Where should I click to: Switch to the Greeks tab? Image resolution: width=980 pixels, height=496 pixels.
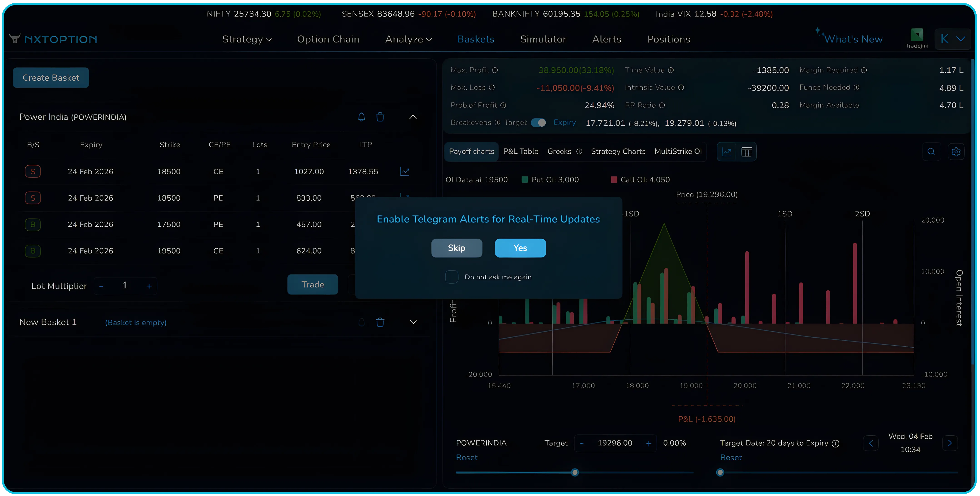click(x=559, y=151)
